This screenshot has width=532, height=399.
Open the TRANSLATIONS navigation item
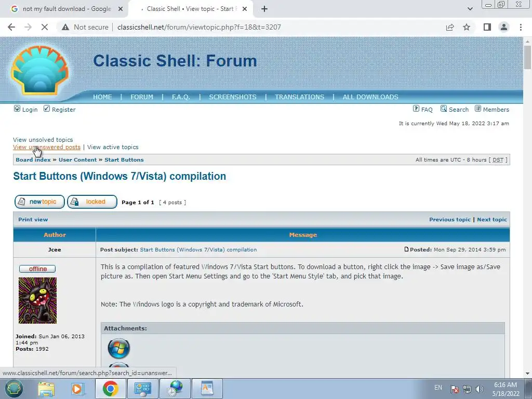click(300, 97)
